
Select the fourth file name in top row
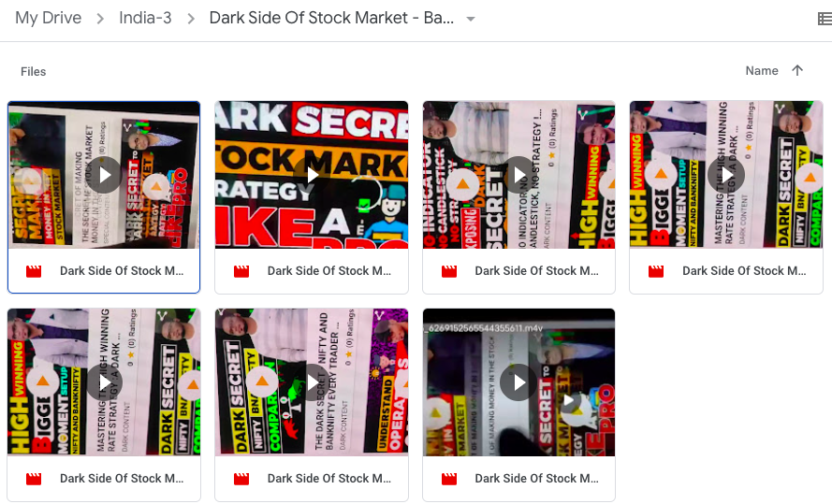pyautogui.click(x=744, y=271)
